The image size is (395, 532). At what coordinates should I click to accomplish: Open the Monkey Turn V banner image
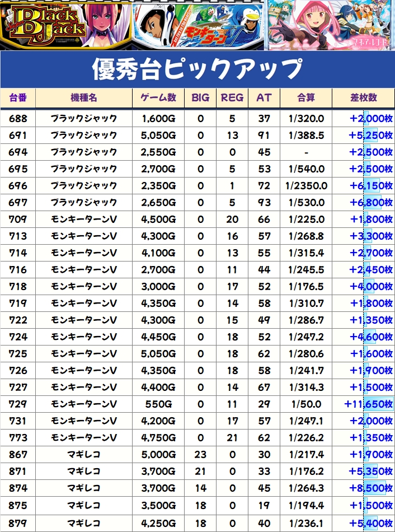click(x=198, y=25)
